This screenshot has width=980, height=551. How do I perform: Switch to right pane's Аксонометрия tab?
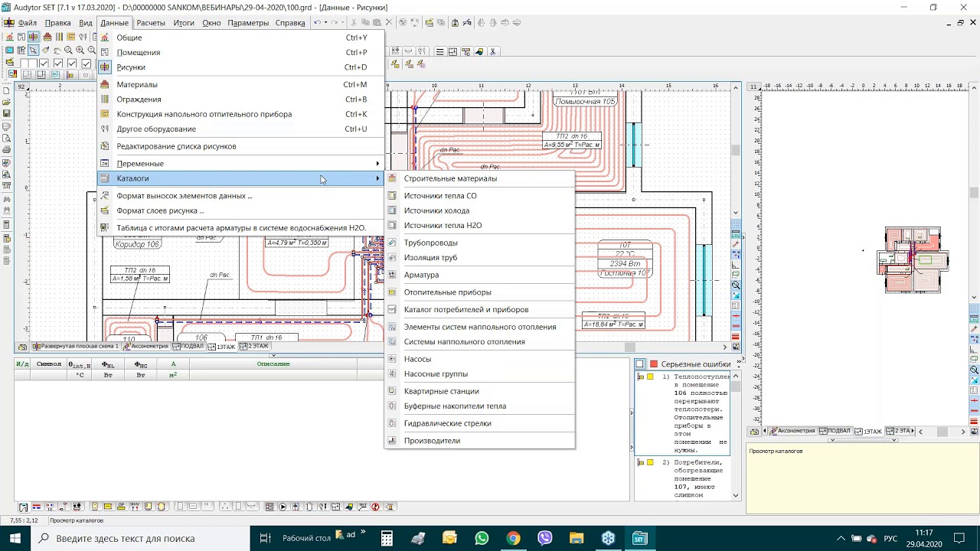(x=792, y=431)
